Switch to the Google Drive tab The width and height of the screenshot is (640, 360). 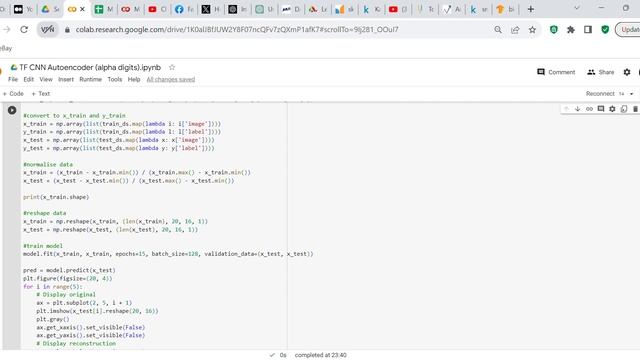51,9
